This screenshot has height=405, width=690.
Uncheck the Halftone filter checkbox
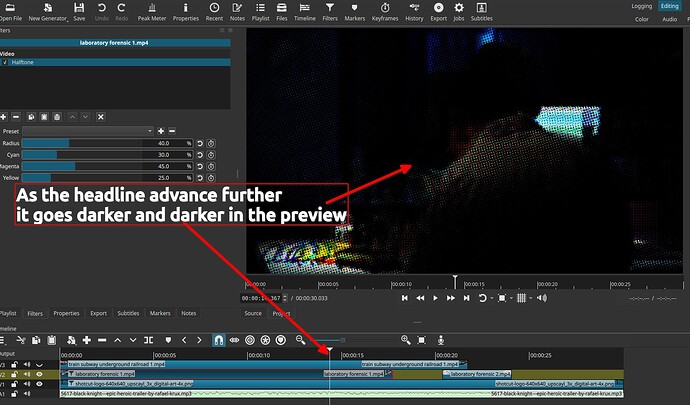(x=4, y=62)
